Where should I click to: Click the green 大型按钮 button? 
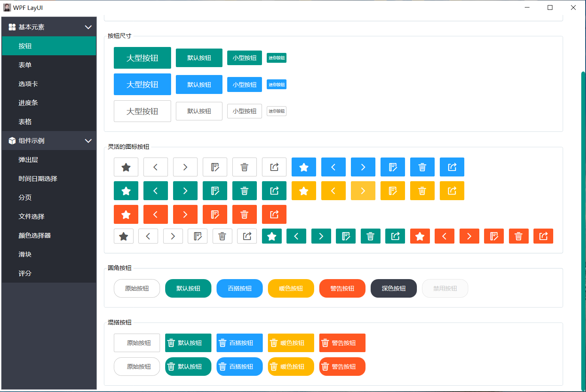[142, 58]
